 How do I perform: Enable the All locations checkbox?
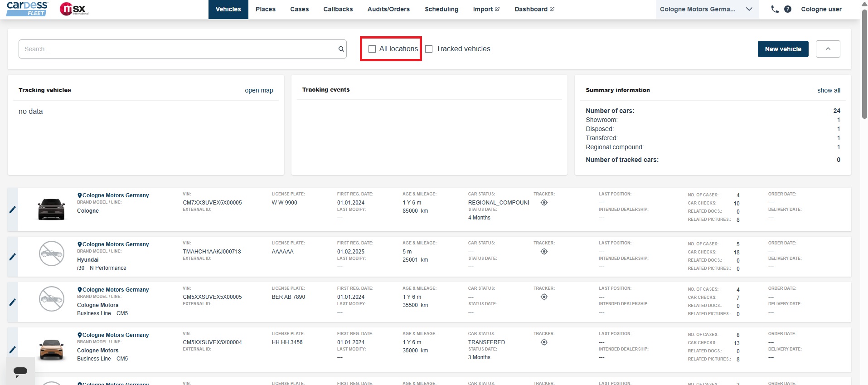(372, 49)
